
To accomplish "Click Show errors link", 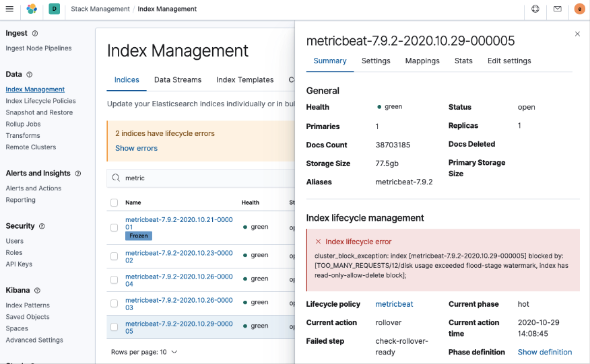I will click(x=136, y=148).
